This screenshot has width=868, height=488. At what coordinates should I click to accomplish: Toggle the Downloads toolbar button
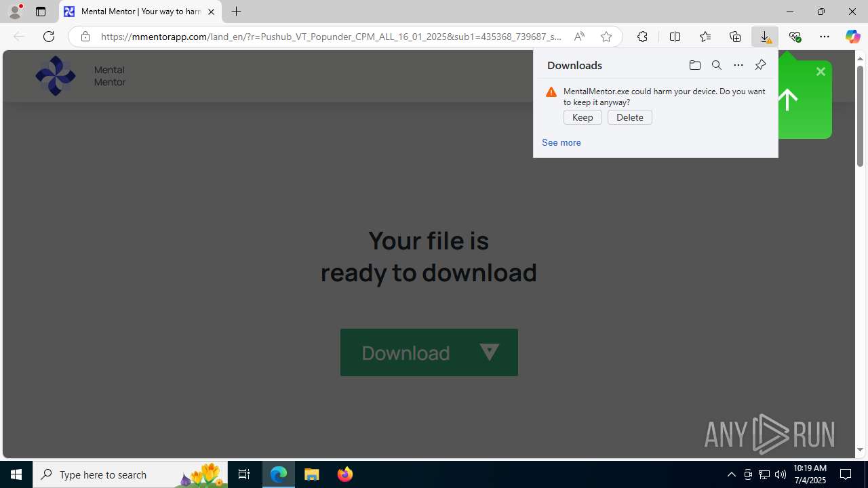pyautogui.click(x=765, y=37)
